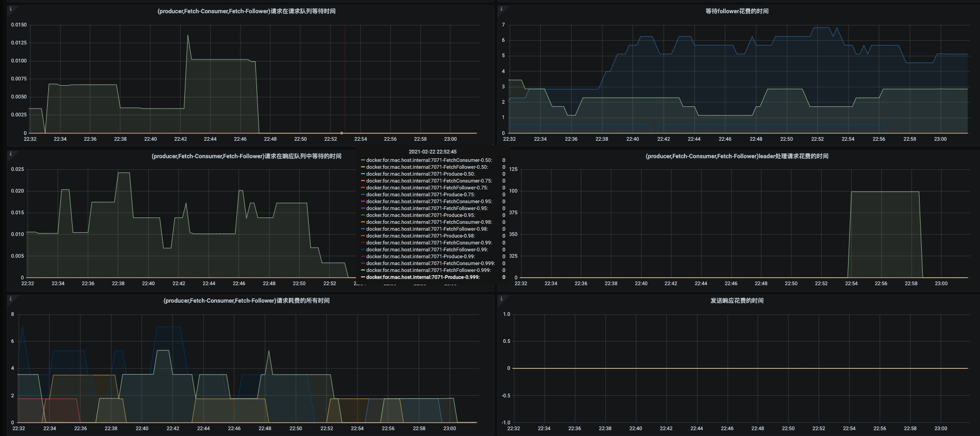The image size is (980, 436).
Task: Open the 请求耗费的所有时间 panel title menu
Action: (x=246, y=301)
